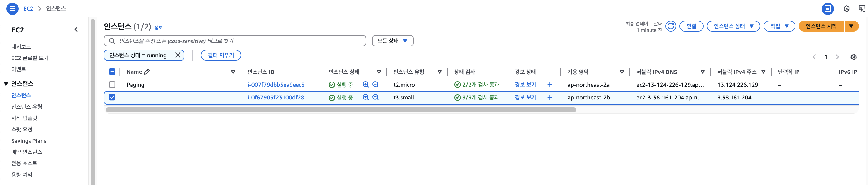Click the 필터 지우기 button

tap(221, 55)
